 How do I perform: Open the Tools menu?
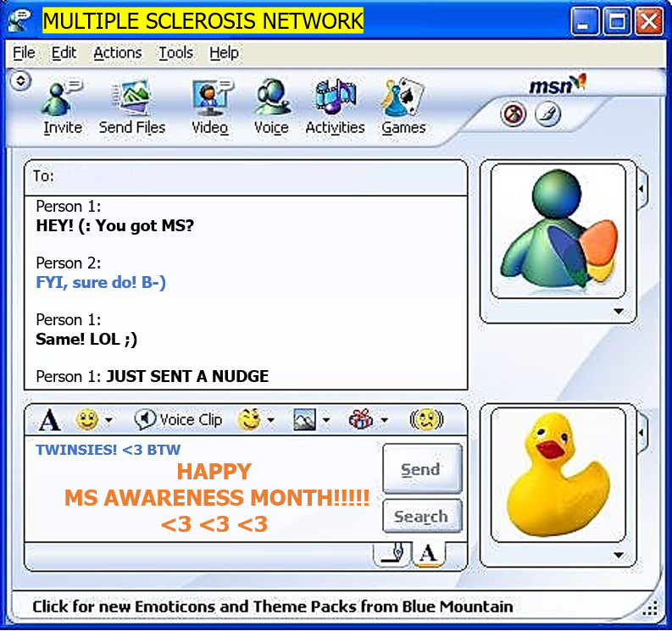[175, 53]
